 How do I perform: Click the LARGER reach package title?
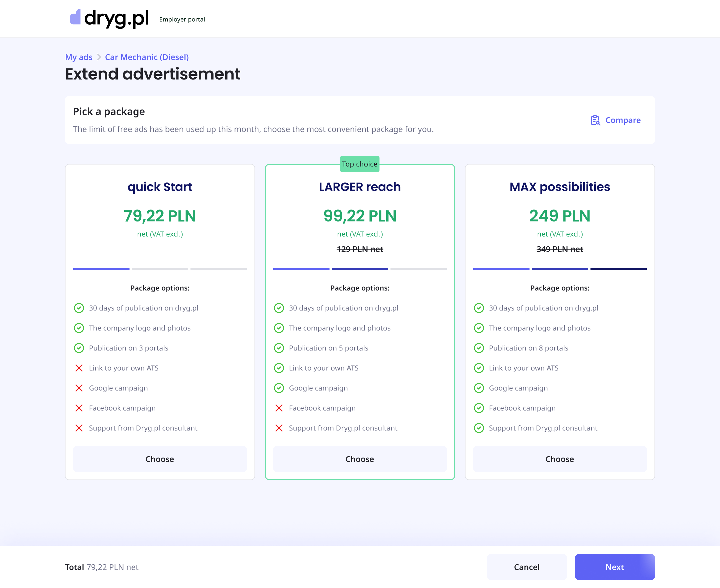tap(360, 187)
